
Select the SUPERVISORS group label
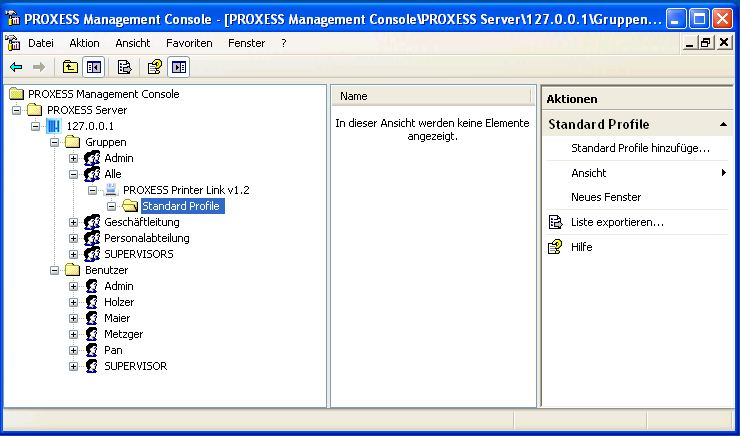(x=139, y=254)
